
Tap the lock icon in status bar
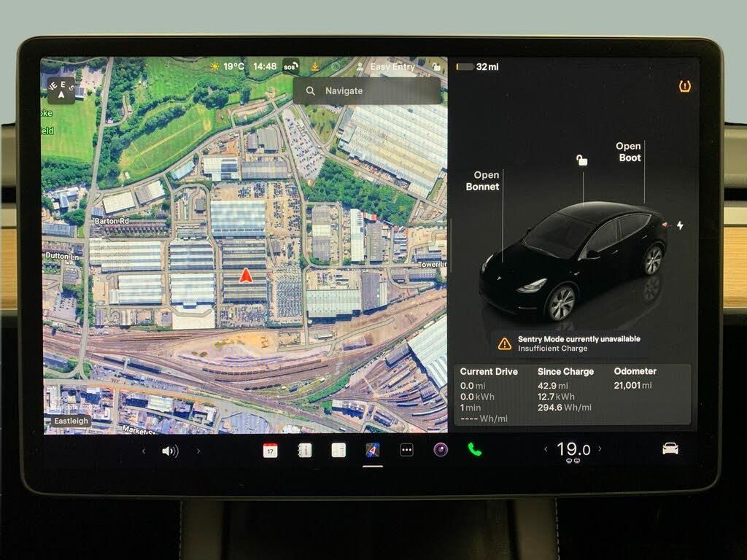tap(436, 66)
